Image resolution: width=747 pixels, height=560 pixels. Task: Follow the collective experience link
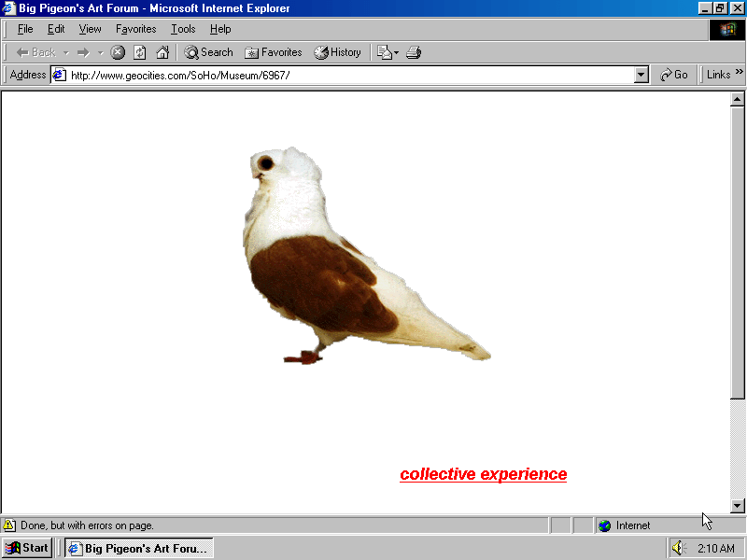(x=483, y=474)
